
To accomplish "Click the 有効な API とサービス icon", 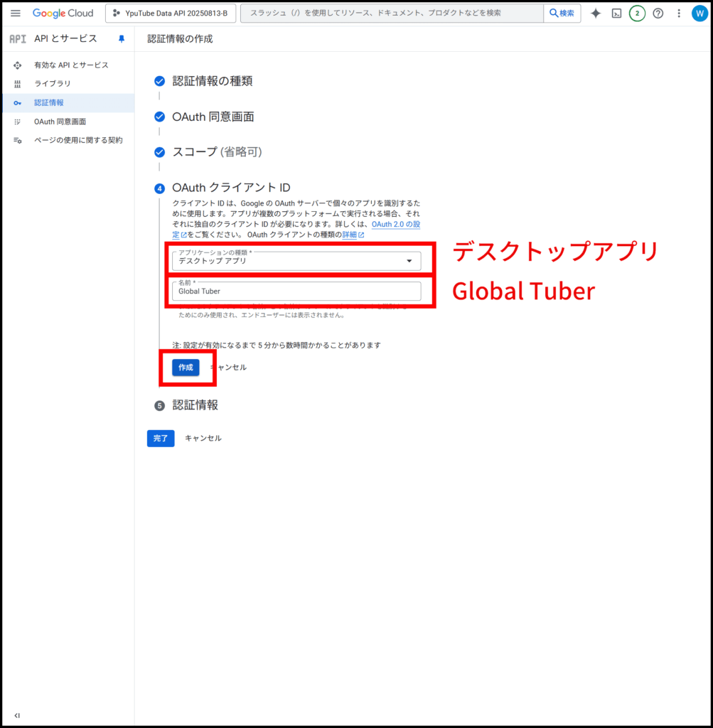I will click(x=18, y=65).
